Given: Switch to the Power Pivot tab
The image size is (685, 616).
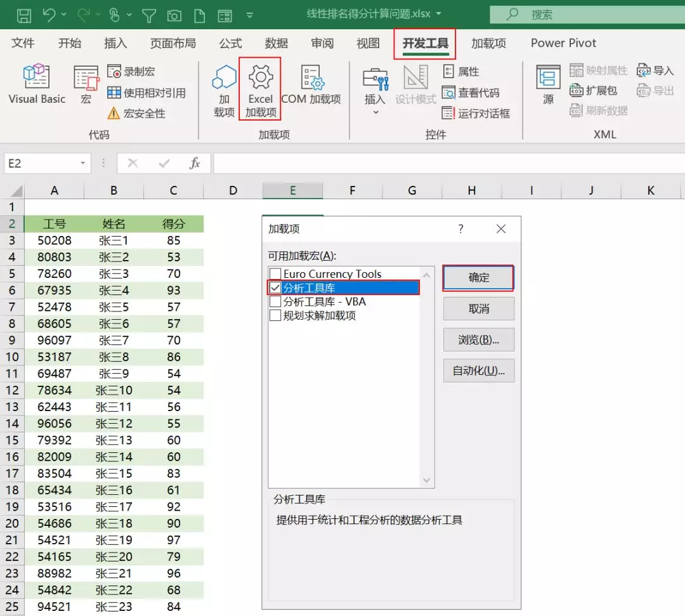Looking at the screenshot, I should pos(563,43).
